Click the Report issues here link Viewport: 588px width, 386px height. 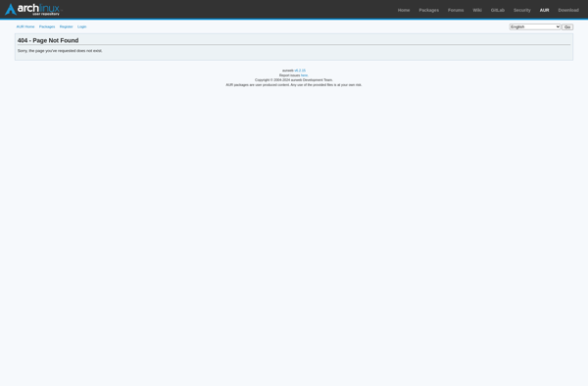point(304,75)
